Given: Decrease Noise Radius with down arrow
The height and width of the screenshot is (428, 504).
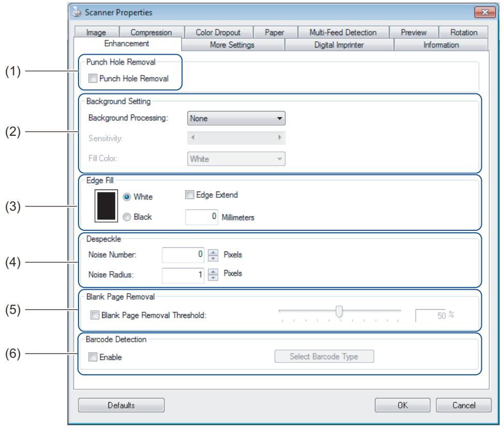Looking at the screenshot, I should click(x=213, y=278).
